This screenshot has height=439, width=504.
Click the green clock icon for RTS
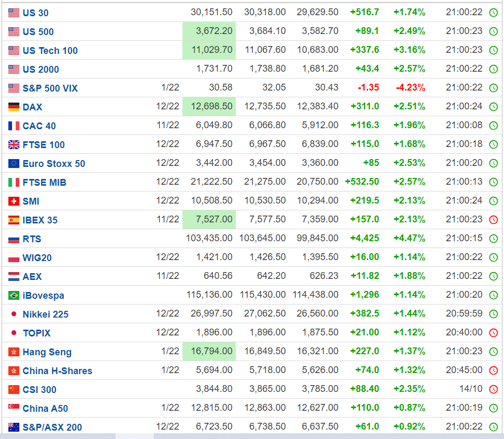[x=494, y=239]
